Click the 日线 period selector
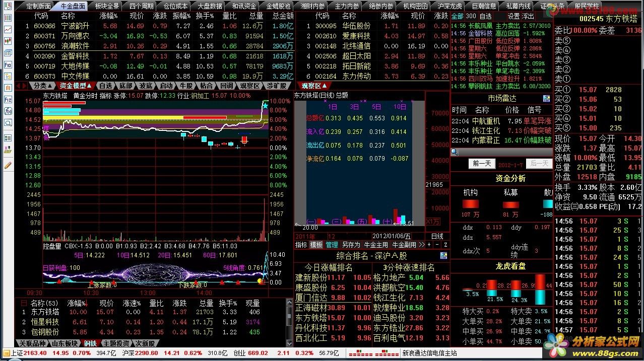This screenshot has height=361, width=644. point(437,236)
